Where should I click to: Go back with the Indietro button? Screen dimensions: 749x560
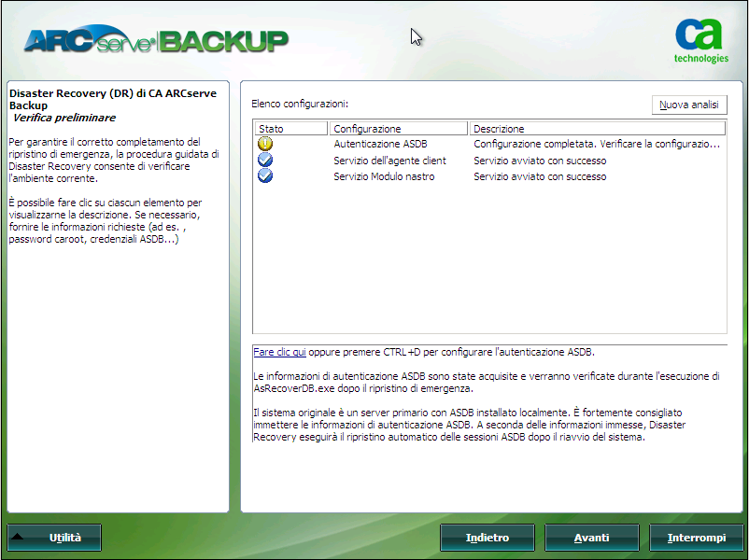(488, 538)
